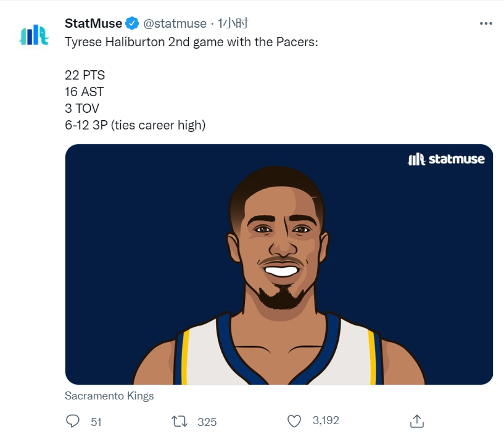This screenshot has width=504, height=434.
Task: Click the Sacramento Kings topic label
Action: [x=109, y=395]
